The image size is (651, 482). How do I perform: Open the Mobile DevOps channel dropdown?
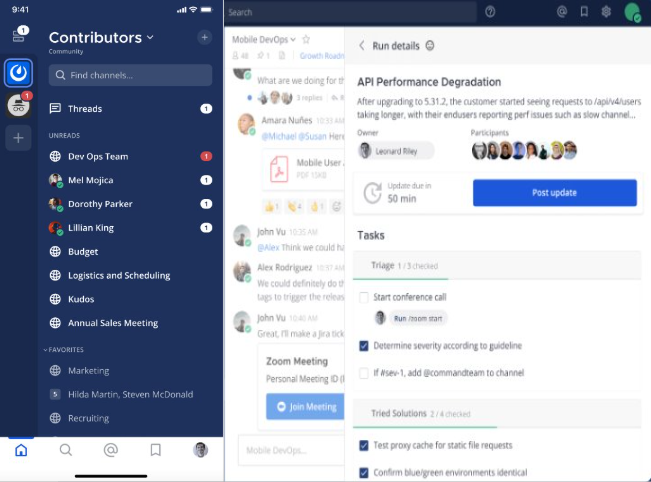pos(264,39)
